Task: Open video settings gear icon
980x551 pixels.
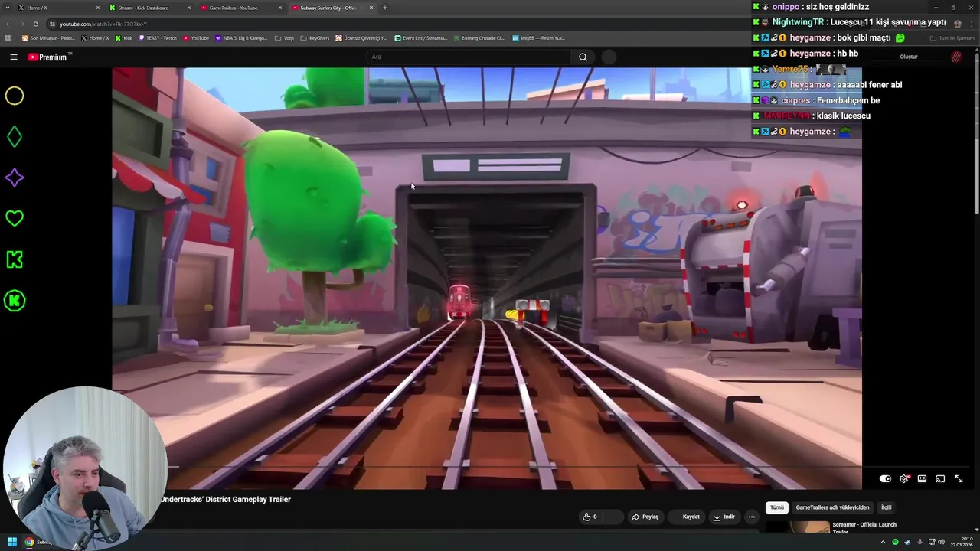Action: [904, 479]
